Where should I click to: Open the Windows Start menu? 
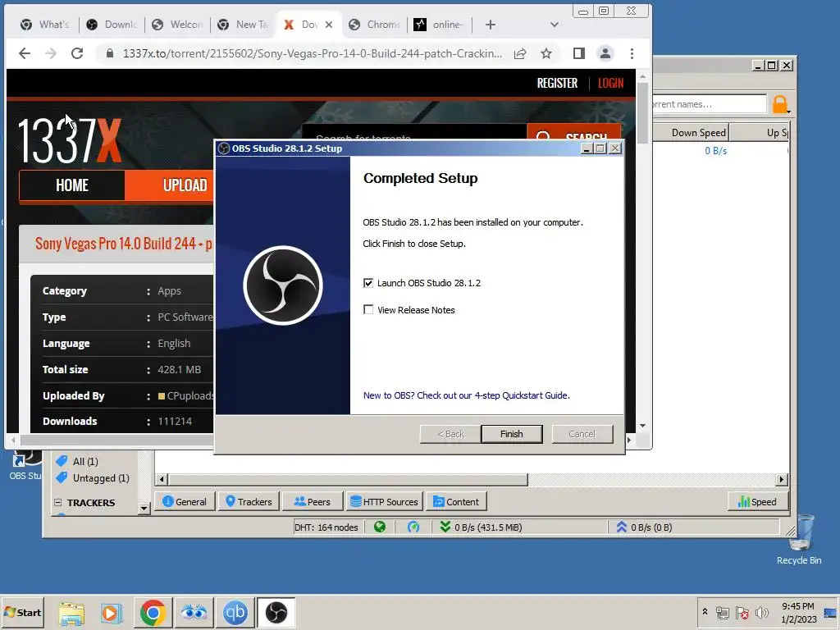point(22,612)
